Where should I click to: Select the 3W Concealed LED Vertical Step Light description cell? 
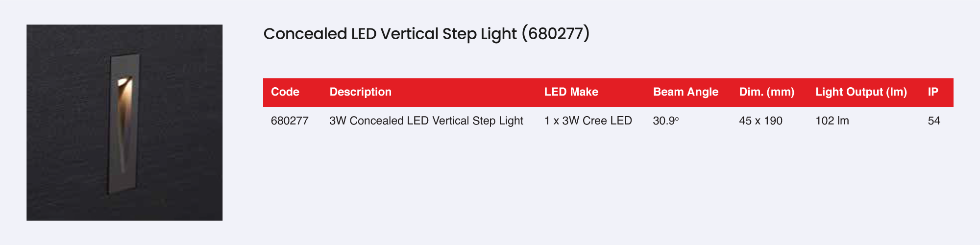tap(426, 121)
